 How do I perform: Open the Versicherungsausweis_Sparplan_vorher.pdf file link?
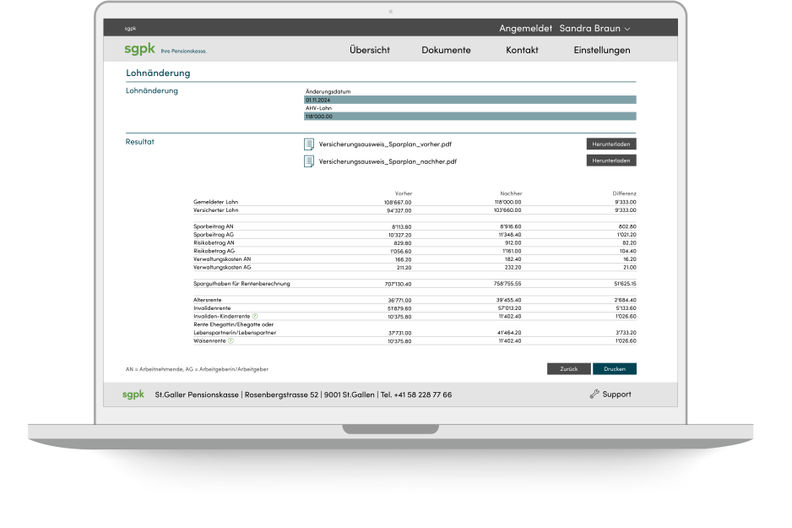pyautogui.click(x=385, y=144)
